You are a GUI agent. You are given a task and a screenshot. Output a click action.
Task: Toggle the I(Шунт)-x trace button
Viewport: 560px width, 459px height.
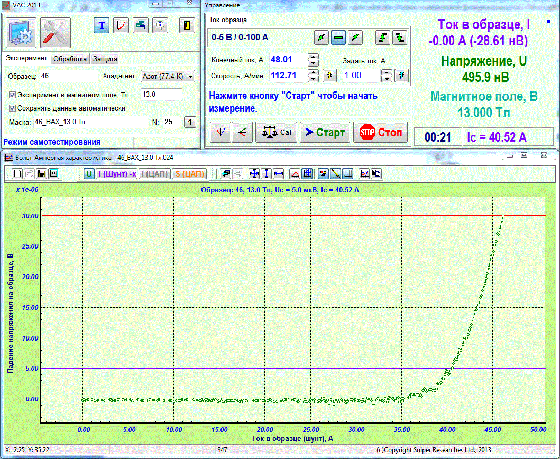pos(117,174)
